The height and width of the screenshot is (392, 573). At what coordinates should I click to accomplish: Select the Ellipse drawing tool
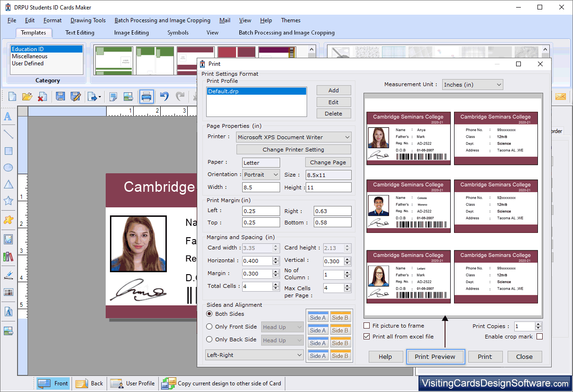[8, 168]
